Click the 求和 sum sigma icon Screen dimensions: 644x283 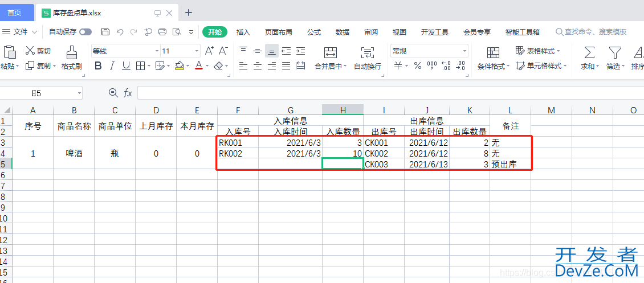coord(589,58)
